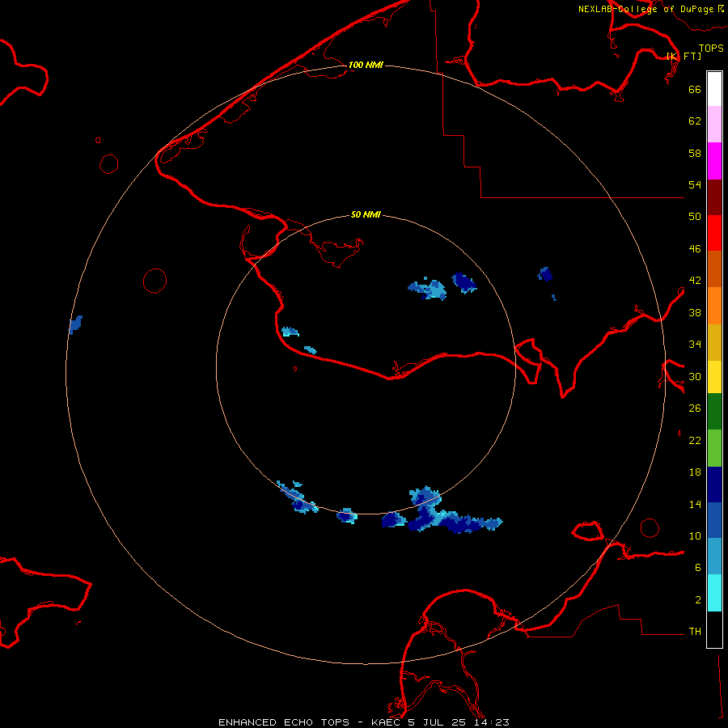Click the 14:23 timestamp in the caption
Screen dimensions: 728x728
coord(493,722)
